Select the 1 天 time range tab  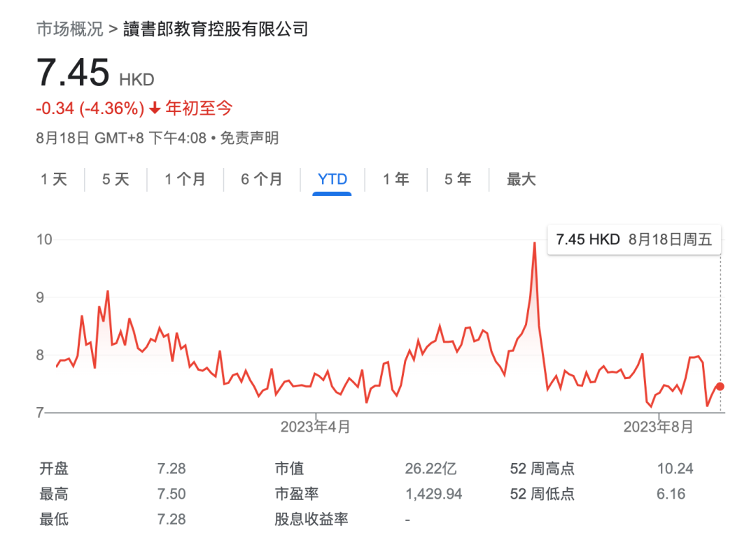pyautogui.click(x=53, y=179)
